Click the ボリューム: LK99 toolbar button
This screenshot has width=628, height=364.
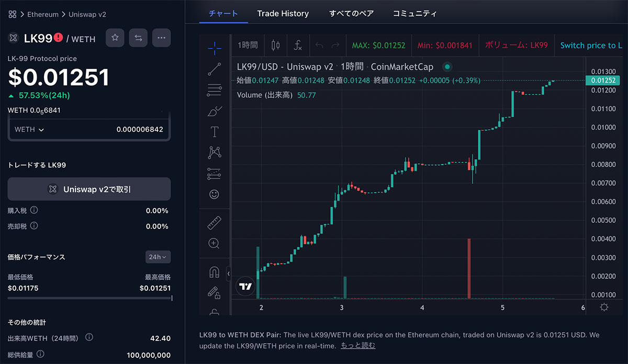point(517,45)
